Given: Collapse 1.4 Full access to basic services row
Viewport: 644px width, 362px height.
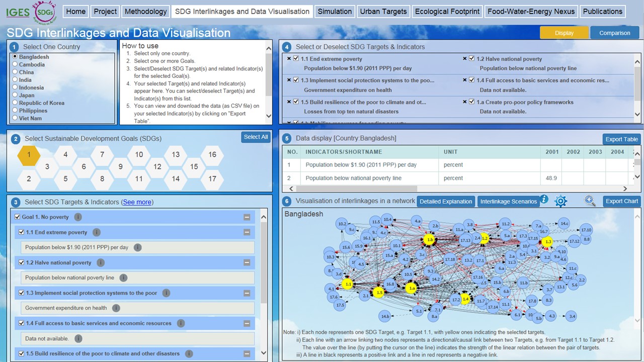Looking at the screenshot, I should [x=247, y=323].
